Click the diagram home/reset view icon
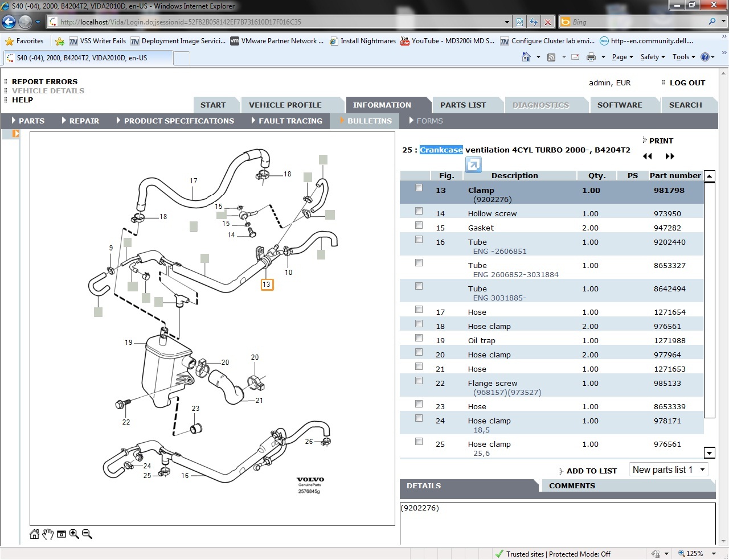This screenshot has width=729, height=560. pos(35,534)
